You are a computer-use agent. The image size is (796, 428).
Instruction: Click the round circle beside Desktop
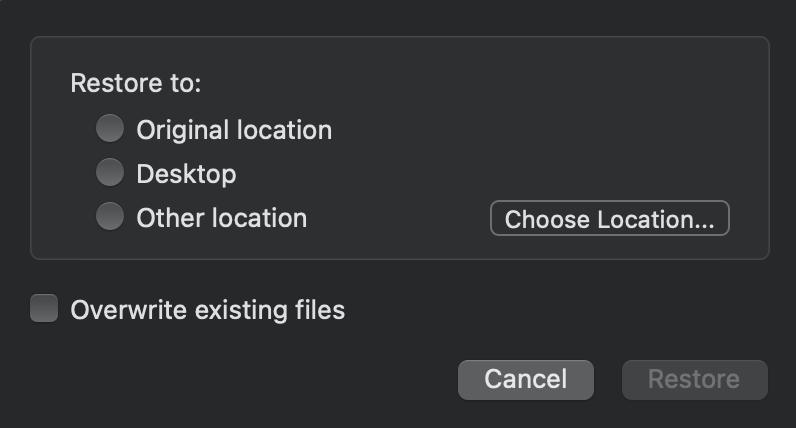tap(110, 173)
